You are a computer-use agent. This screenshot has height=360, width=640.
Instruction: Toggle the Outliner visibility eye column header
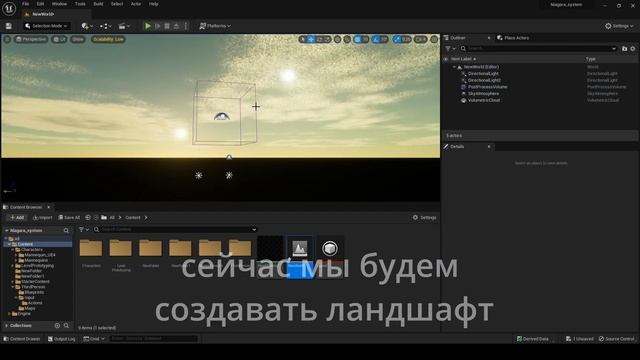(445, 59)
